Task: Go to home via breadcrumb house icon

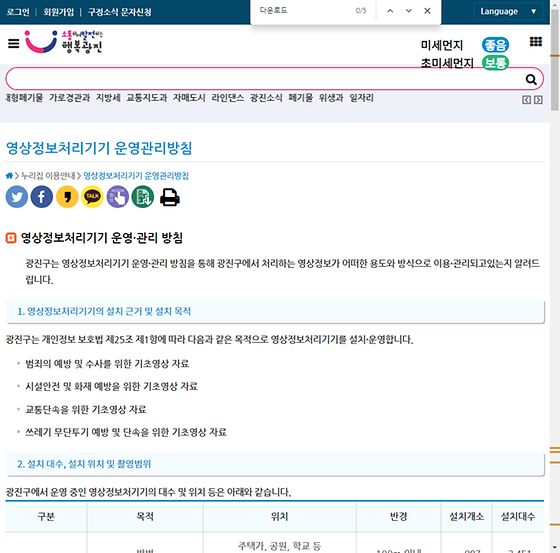Action: 9,175
